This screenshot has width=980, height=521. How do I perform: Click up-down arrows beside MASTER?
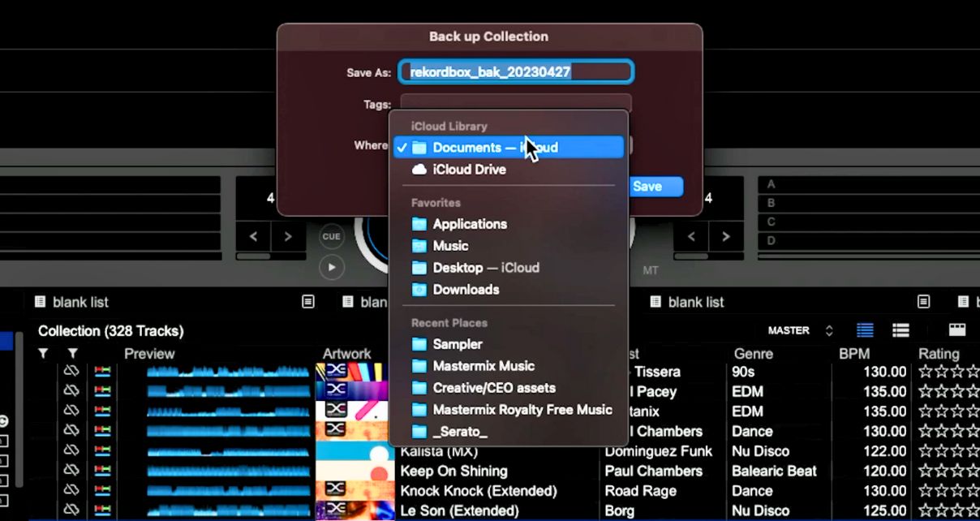click(829, 330)
